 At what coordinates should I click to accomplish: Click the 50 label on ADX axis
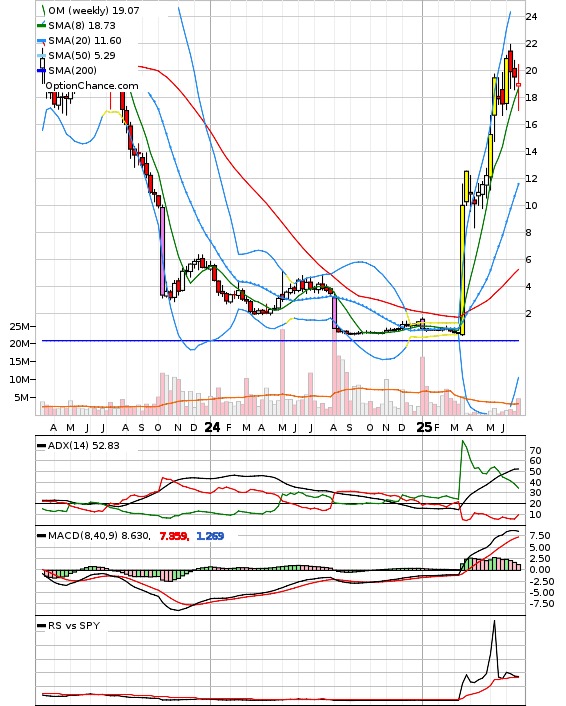pos(535,472)
